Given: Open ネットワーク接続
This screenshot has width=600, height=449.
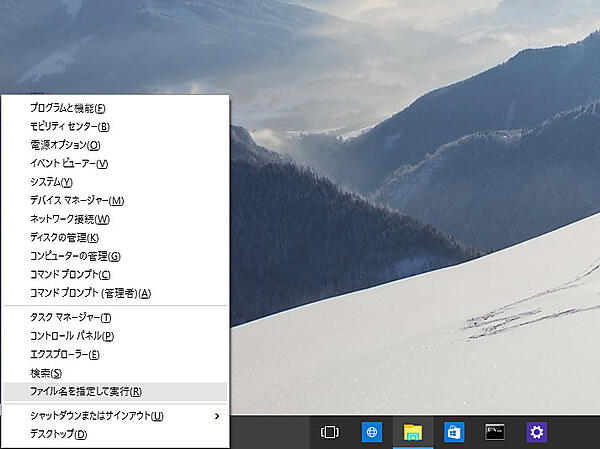Looking at the screenshot, I should (x=69, y=219).
